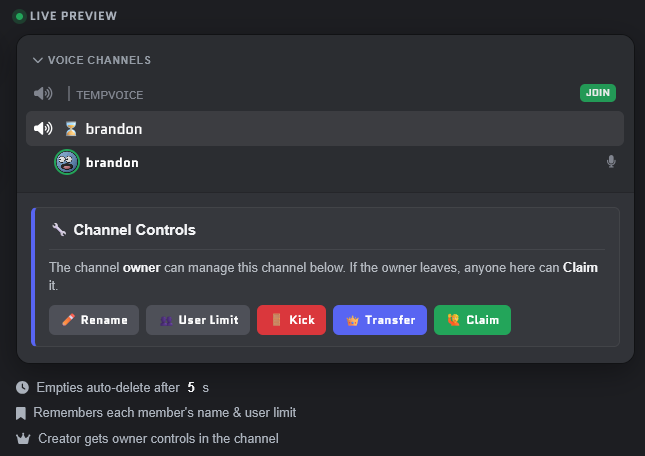
Task: Open brandon's user avatar
Action: point(67,162)
